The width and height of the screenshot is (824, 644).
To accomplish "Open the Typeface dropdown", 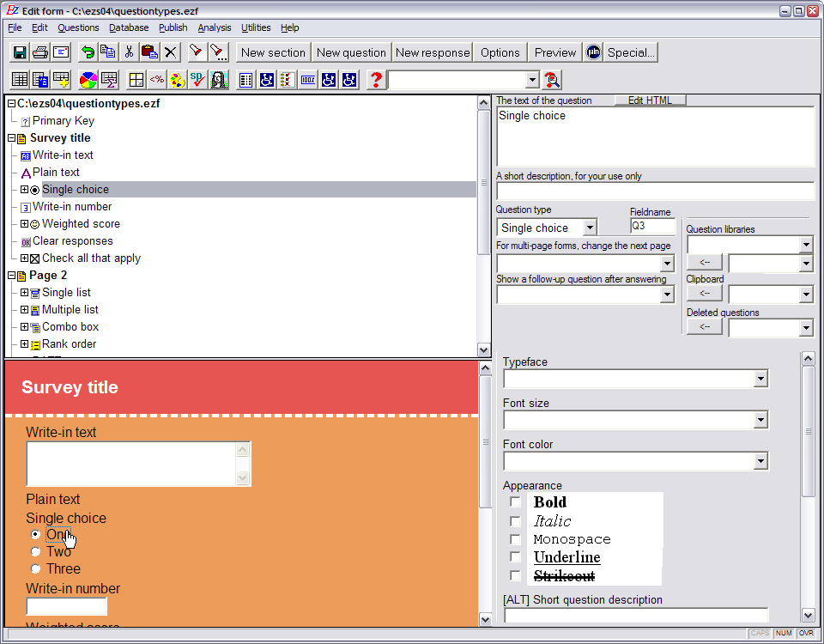I will 760,379.
